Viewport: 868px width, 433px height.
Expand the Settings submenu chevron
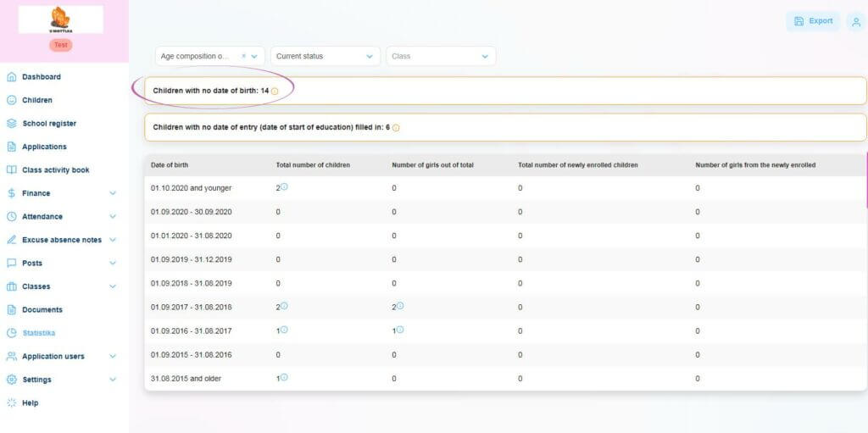(x=113, y=380)
